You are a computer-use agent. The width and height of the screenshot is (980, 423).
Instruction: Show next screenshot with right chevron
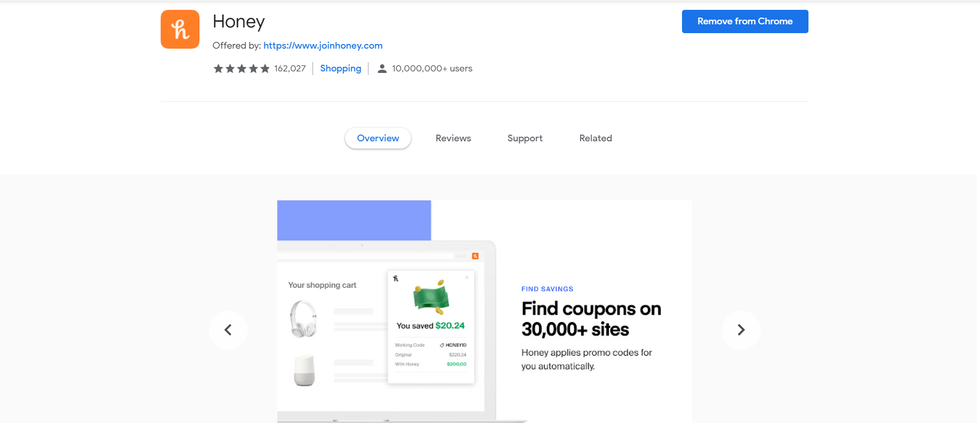pos(741,330)
